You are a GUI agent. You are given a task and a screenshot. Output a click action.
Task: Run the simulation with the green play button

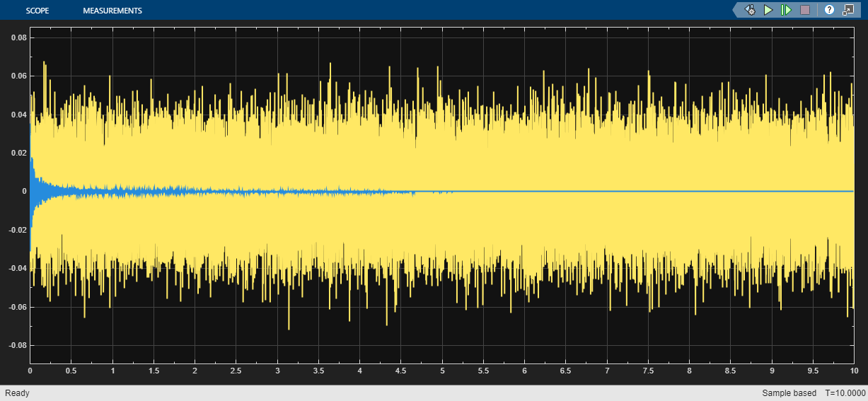click(768, 10)
